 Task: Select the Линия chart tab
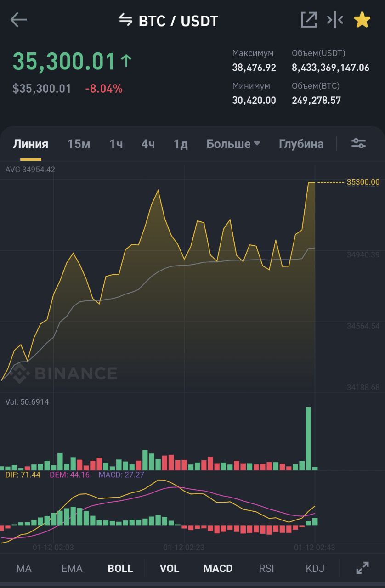point(30,144)
